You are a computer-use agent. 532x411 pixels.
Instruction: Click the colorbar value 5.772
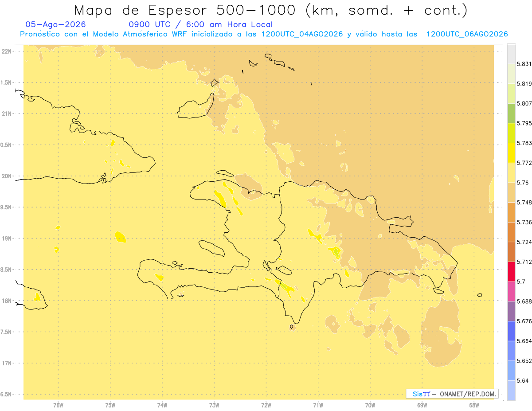tap(524, 163)
